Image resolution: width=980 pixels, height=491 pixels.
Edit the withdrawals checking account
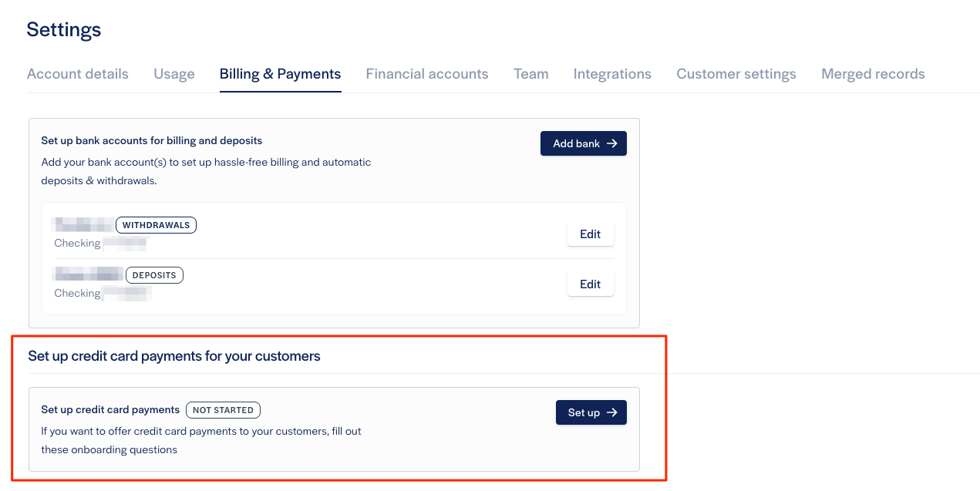click(x=590, y=234)
